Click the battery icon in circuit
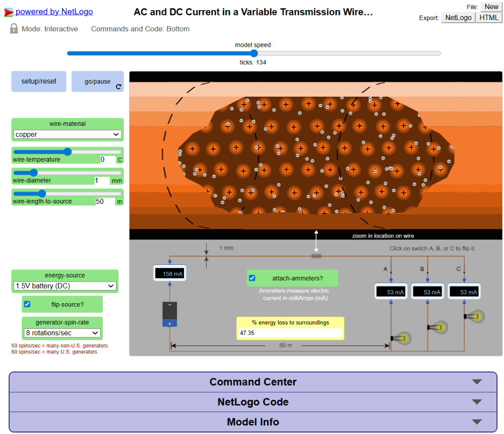Viewport: 504px width, 434px height. [x=169, y=314]
